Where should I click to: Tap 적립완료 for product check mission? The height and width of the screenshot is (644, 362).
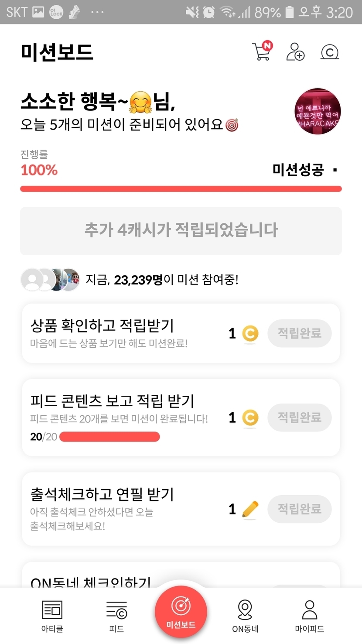300,334
